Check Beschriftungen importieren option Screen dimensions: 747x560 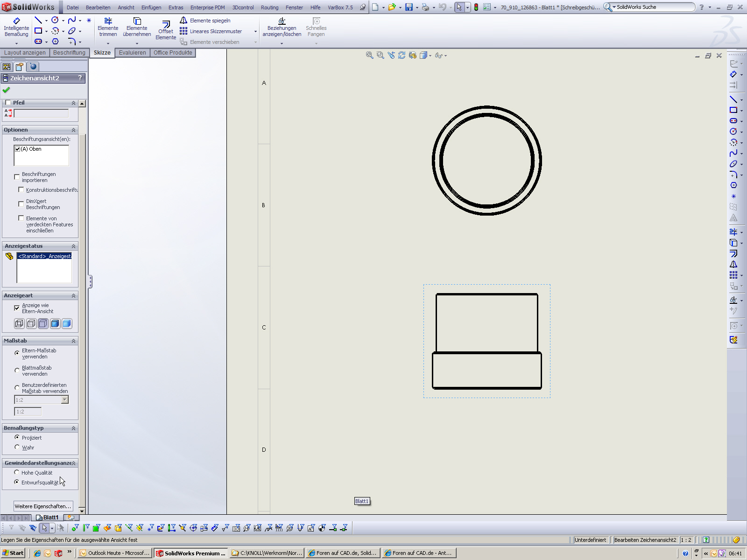click(x=17, y=177)
